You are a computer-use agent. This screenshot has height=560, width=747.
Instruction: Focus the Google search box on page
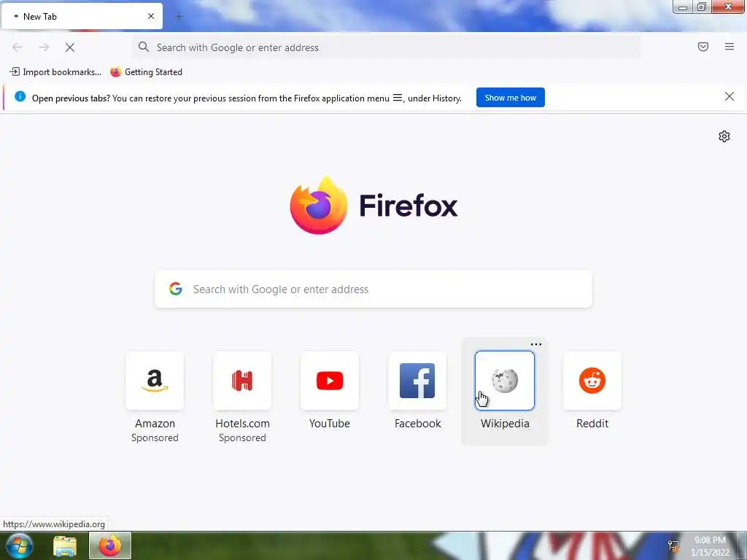[x=373, y=289]
